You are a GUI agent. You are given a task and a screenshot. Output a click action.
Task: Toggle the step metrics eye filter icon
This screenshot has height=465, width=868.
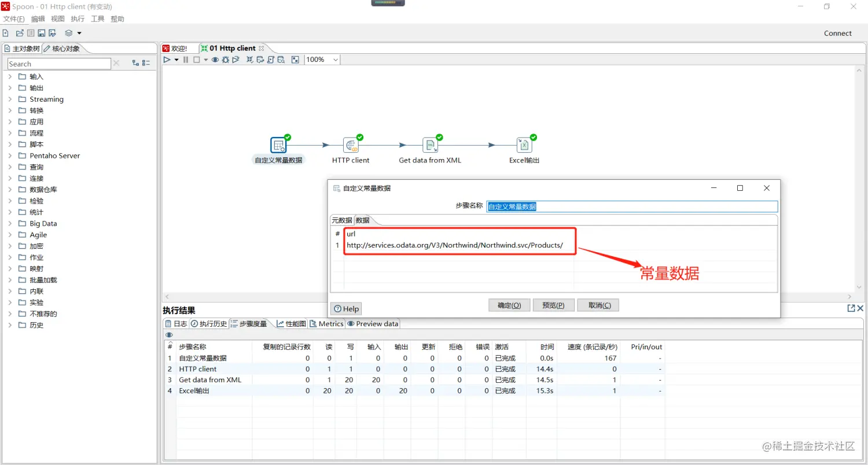point(169,335)
